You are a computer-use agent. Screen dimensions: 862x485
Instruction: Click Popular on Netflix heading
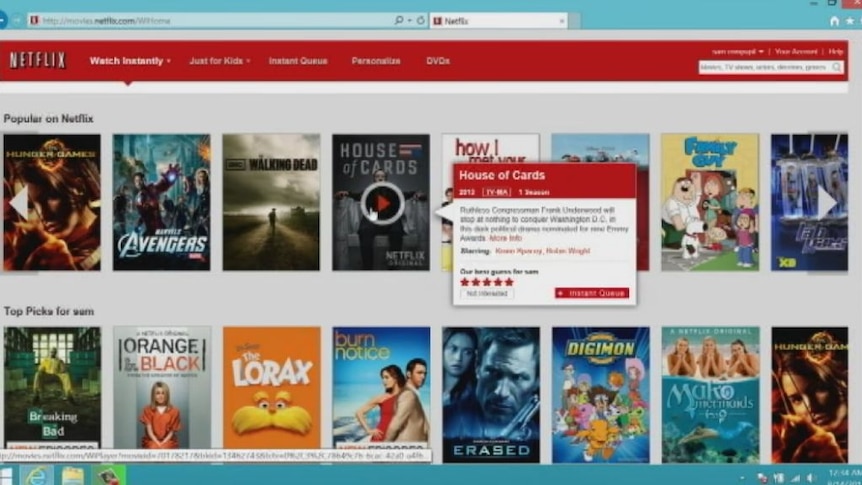(x=48, y=119)
